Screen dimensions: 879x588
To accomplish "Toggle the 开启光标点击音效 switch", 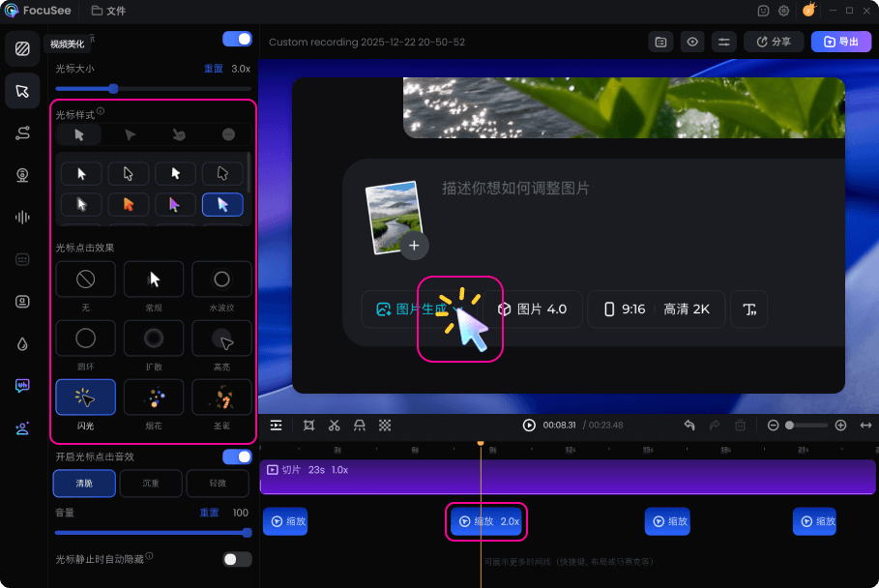I will 237,456.
